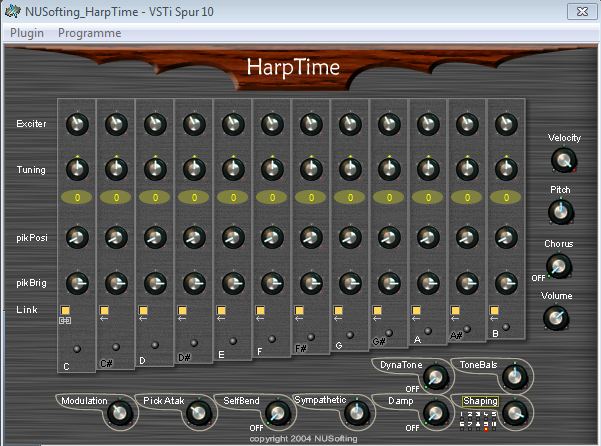Select Shaping preset 5 indicator
The height and width of the screenshot is (446, 601).
[494, 419]
